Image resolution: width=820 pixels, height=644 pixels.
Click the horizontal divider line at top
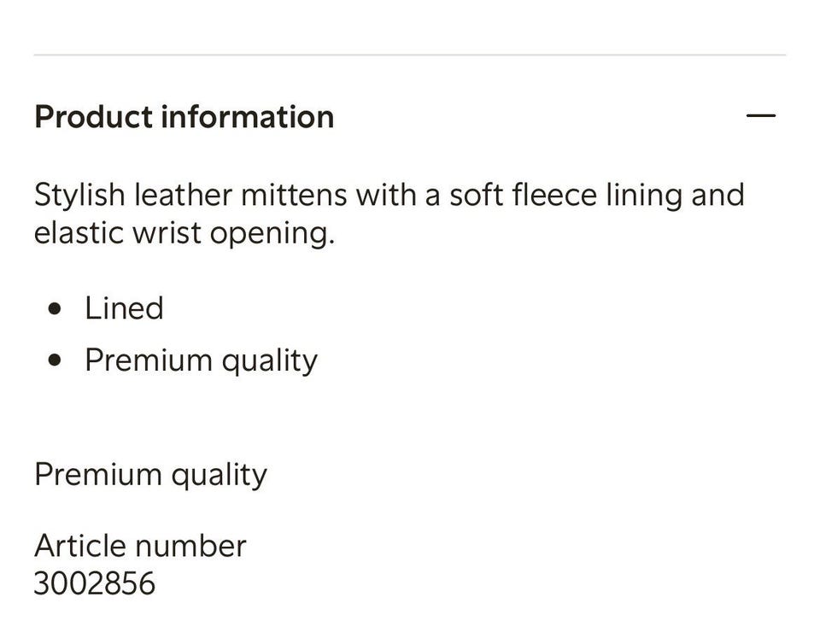[x=410, y=55]
